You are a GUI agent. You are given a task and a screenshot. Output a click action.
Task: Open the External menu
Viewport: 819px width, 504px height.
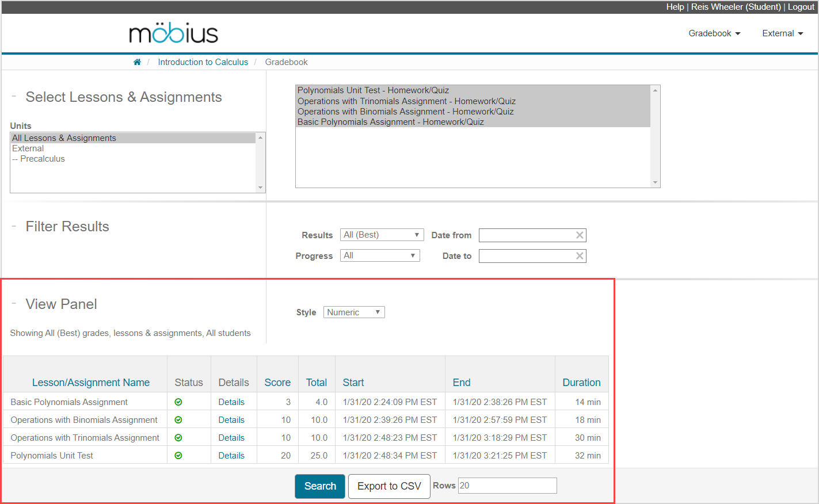(782, 33)
